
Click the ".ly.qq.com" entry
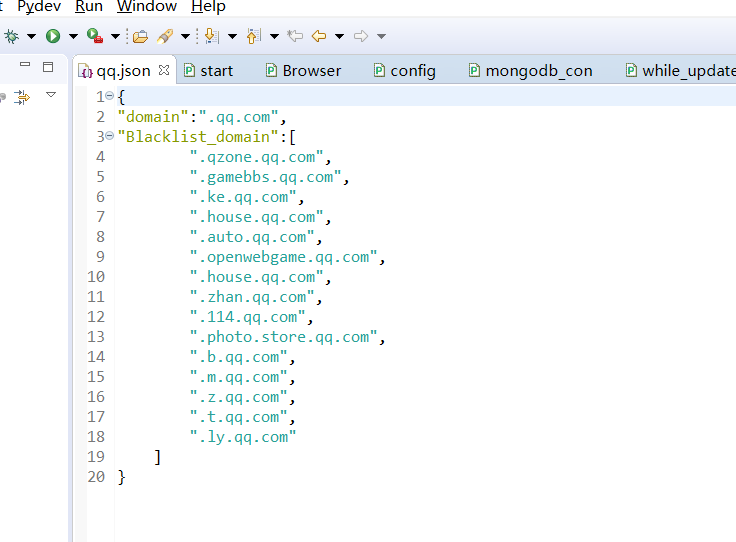[243, 437]
